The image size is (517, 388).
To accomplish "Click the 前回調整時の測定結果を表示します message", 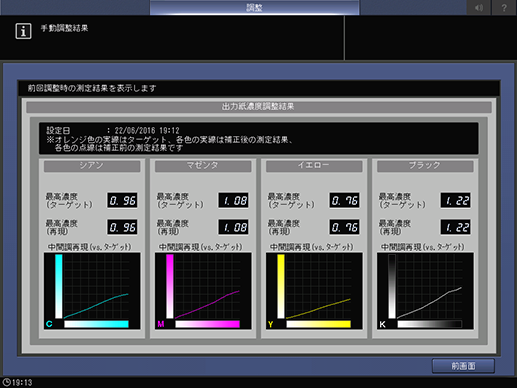I will point(92,88).
